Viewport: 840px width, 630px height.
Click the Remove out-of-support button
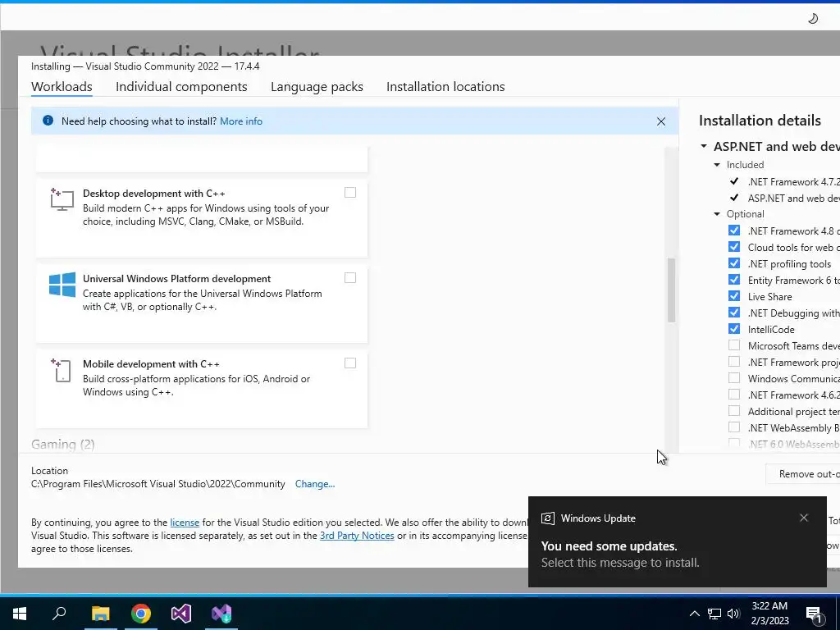pyautogui.click(x=803, y=474)
